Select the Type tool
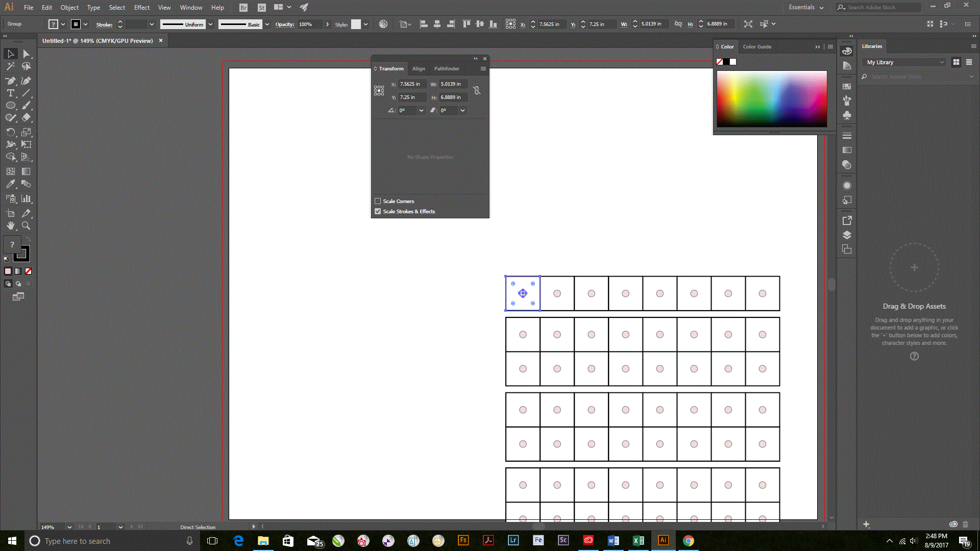This screenshot has height=551, width=980. (x=10, y=93)
